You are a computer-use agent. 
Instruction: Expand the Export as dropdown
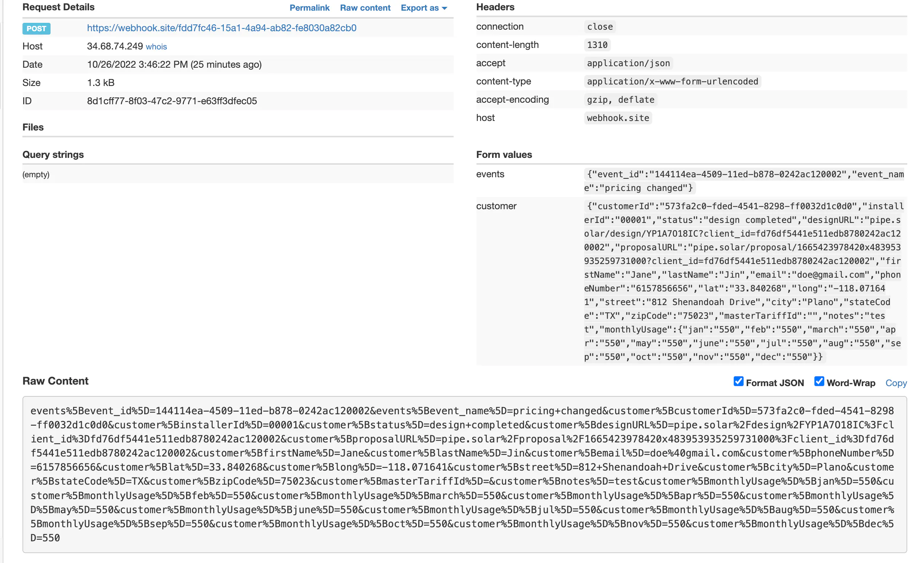pyautogui.click(x=424, y=8)
